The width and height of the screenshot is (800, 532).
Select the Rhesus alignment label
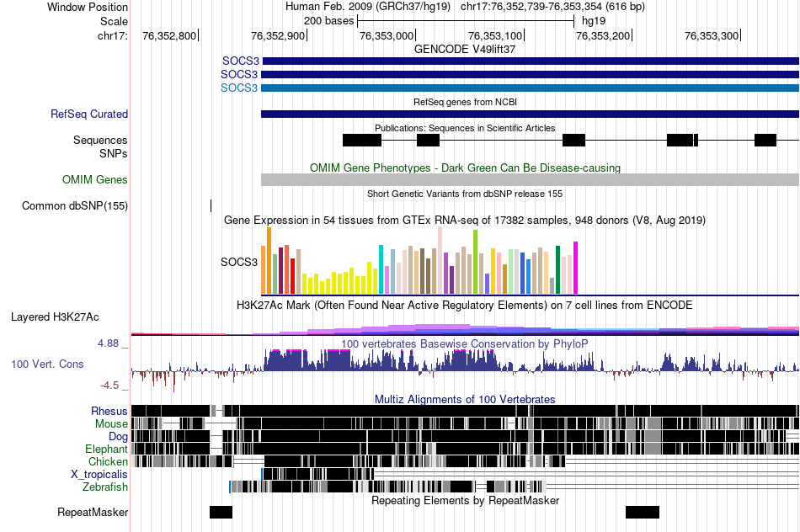109,411
